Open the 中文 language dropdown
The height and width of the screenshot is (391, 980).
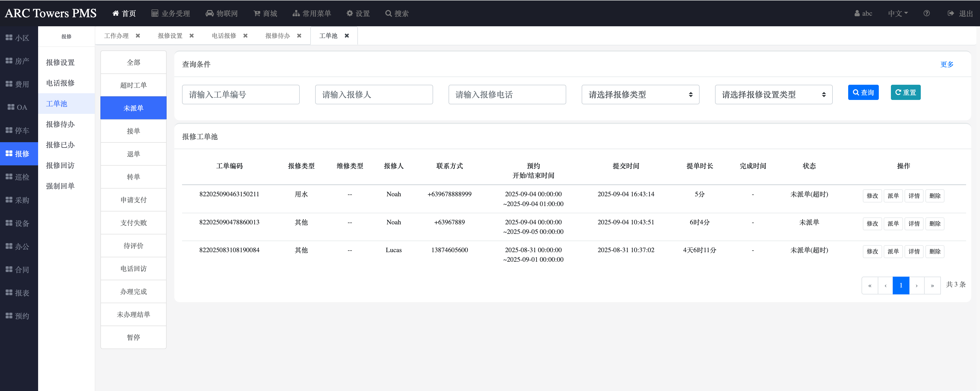tap(897, 13)
